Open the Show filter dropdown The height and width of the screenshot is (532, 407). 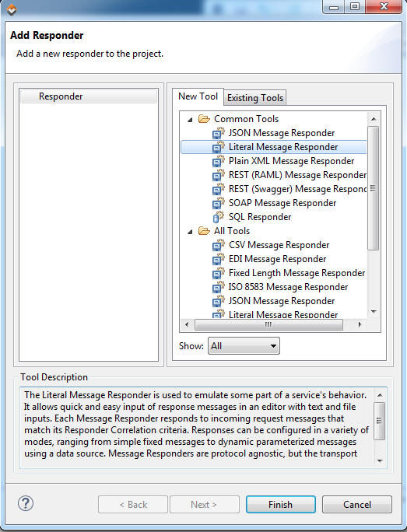244,346
